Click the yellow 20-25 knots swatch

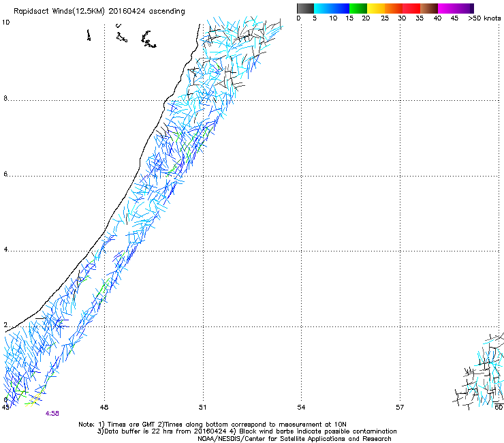tap(376, 8)
